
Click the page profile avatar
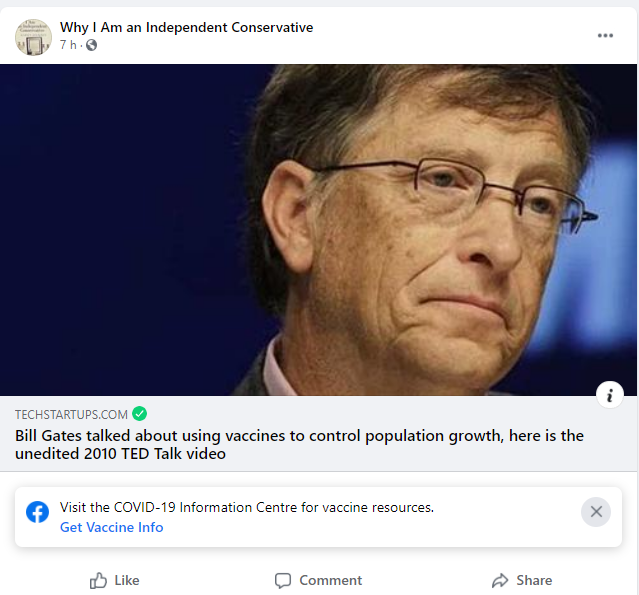point(33,37)
